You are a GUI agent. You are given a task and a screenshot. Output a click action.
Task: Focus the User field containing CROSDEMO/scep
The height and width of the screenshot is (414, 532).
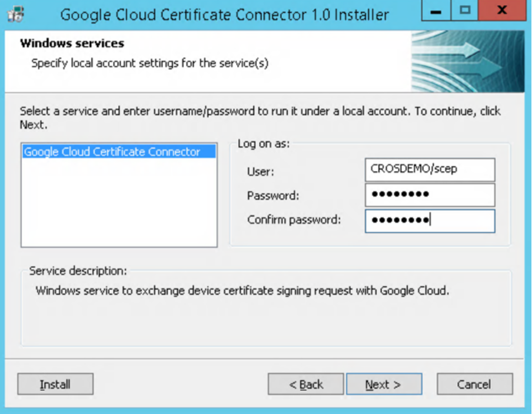pos(430,169)
